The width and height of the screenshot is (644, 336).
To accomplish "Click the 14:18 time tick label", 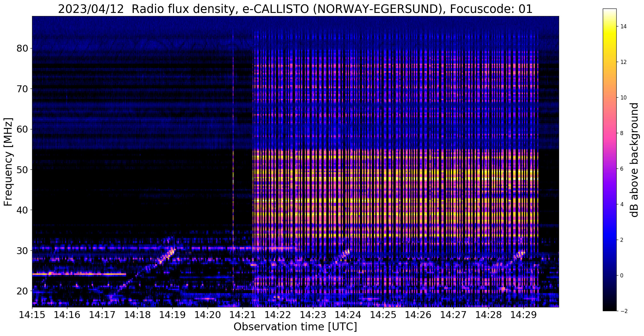I will [x=137, y=315].
